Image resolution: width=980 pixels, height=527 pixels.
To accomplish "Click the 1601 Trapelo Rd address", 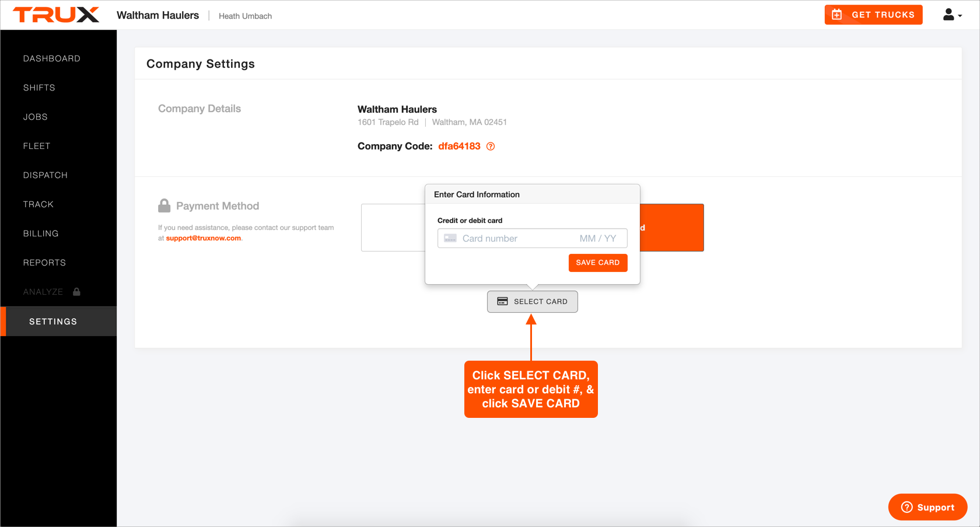I will point(388,122).
